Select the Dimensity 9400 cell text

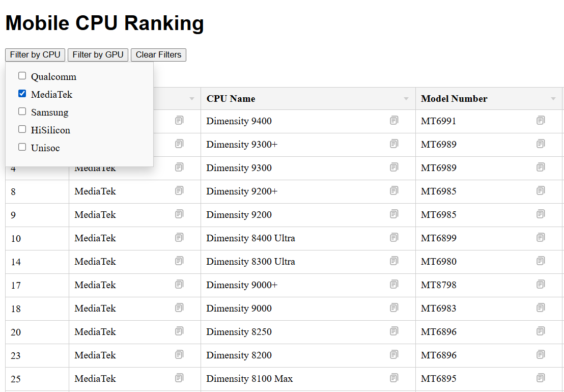coord(239,121)
